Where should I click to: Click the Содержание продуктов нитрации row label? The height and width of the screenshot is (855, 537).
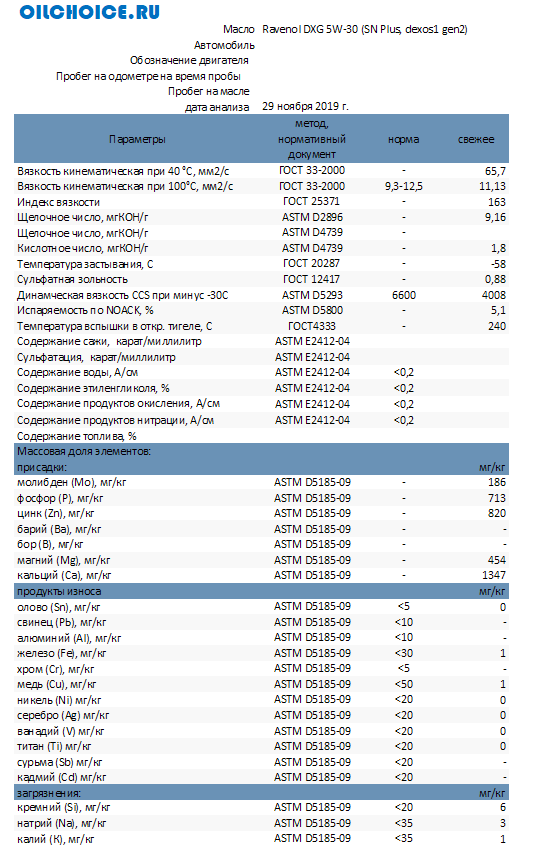116,420
